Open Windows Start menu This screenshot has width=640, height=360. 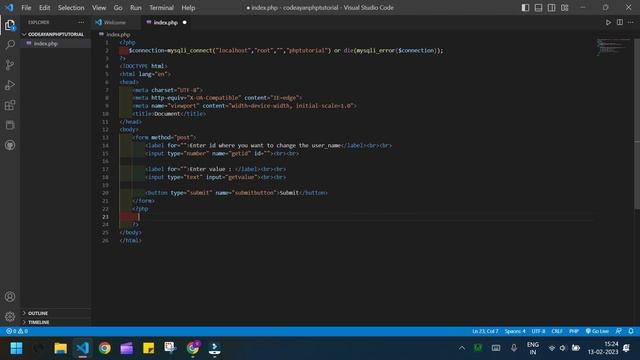[x=16, y=348]
